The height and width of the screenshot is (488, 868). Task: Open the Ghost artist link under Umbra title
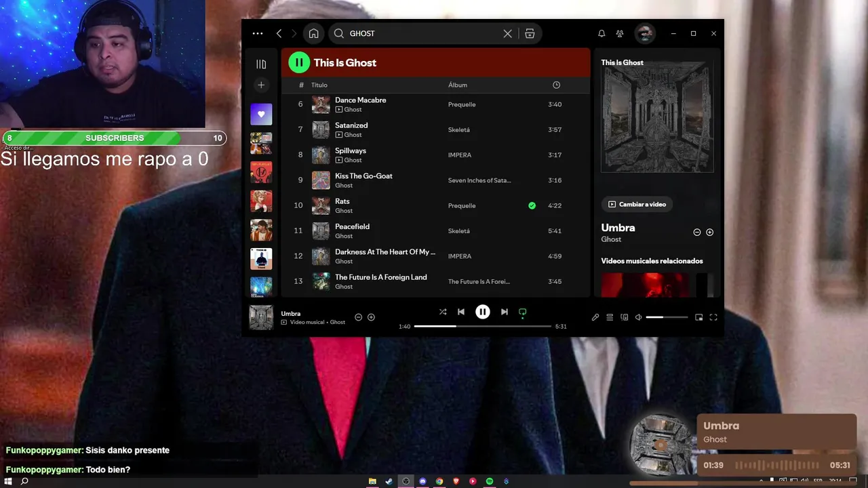[x=611, y=239]
